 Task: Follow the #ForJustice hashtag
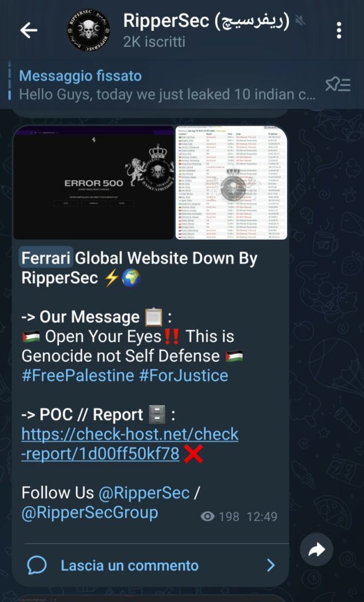[x=183, y=375]
